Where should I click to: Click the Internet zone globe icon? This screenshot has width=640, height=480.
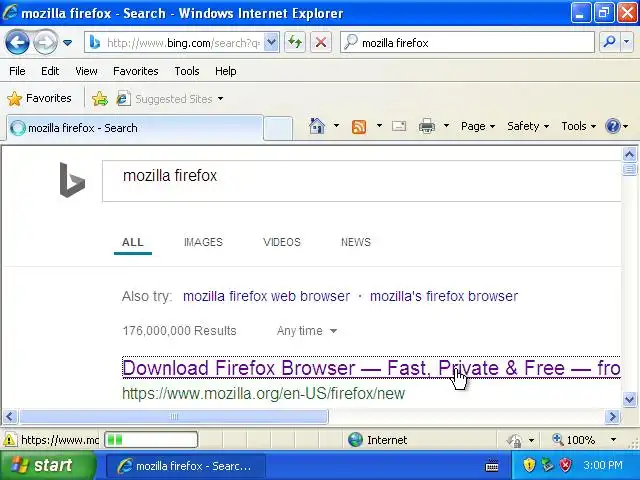coord(355,440)
